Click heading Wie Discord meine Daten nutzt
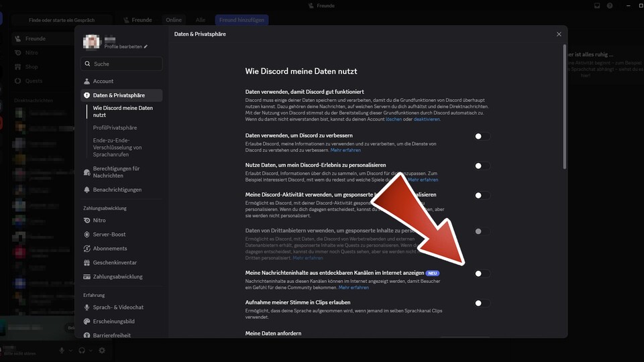This screenshot has width=644, height=362. pyautogui.click(x=301, y=71)
